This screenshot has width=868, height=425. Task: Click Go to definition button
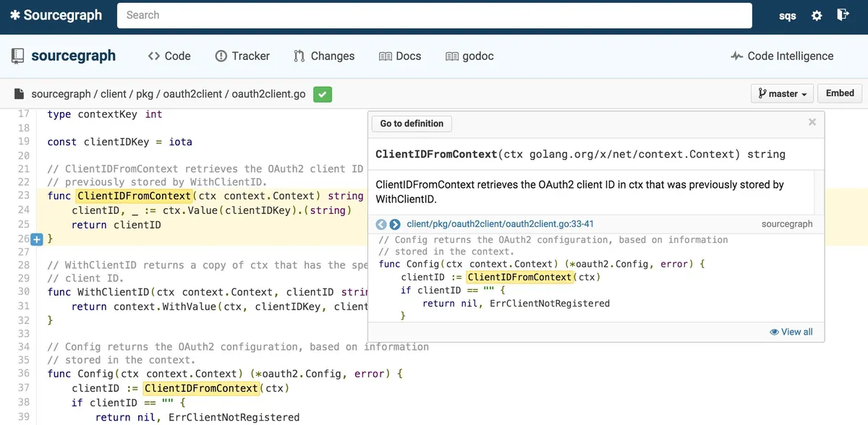coord(412,124)
